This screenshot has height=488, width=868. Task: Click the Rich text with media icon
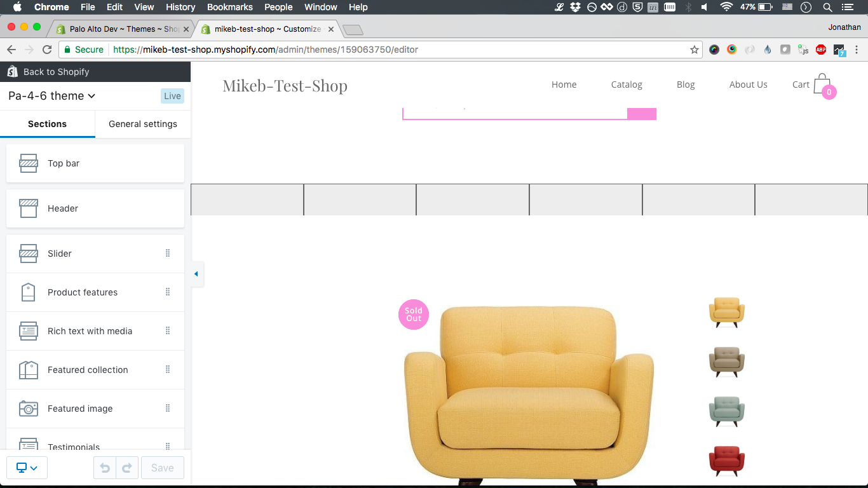(x=28, y=330)
